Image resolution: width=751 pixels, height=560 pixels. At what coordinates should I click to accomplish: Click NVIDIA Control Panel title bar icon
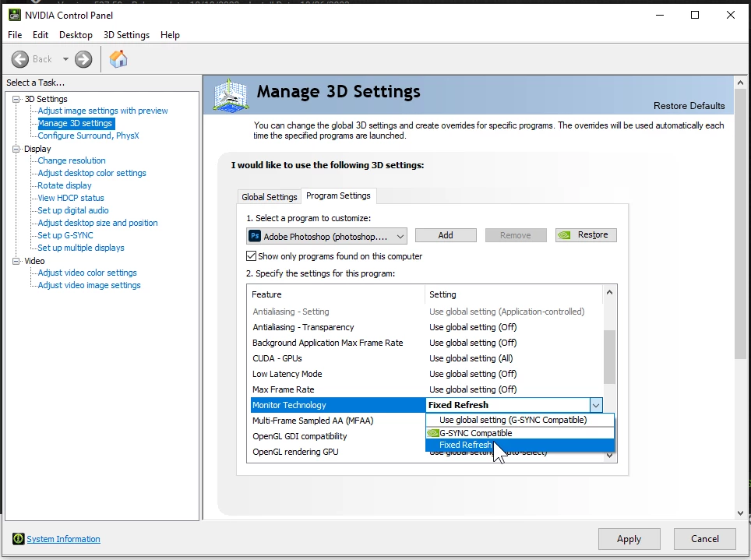point(15,15)
